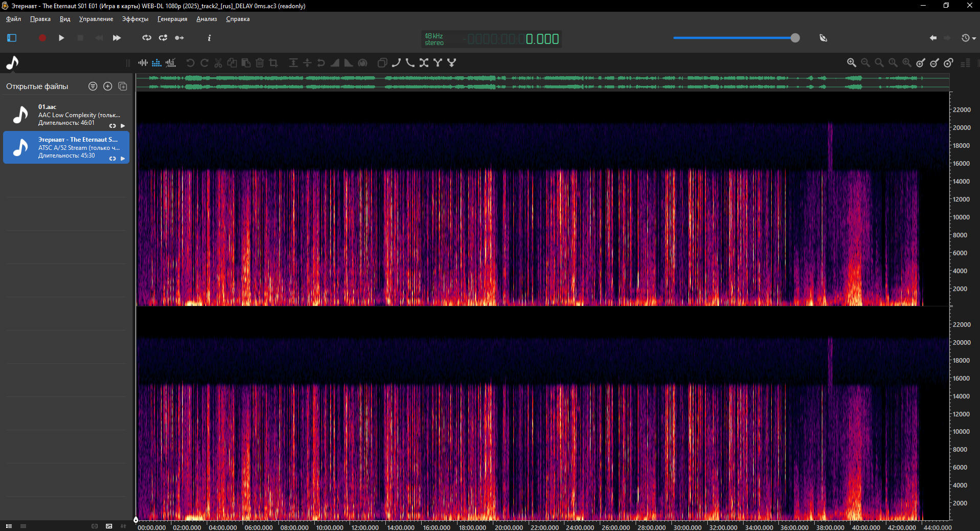This screenshot has height=531, width=980.
Task: Click the red Record button
Action: (x=42, y=38)
